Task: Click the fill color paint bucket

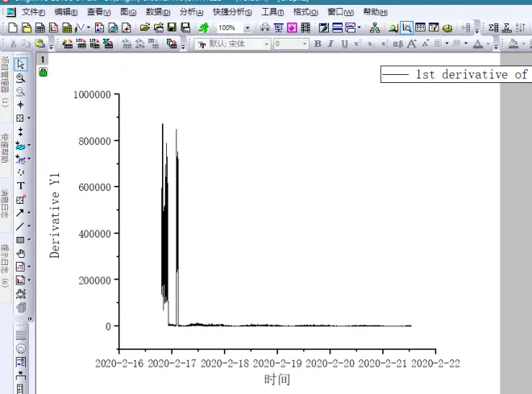Action: 513,44
